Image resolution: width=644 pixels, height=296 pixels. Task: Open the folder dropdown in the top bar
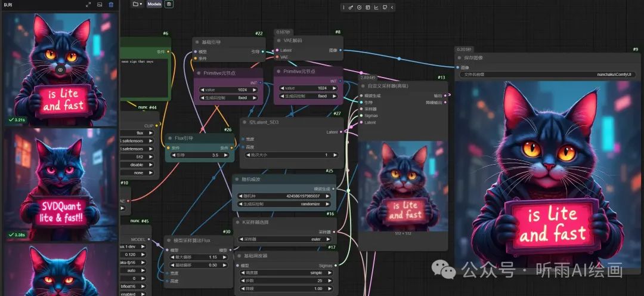138,4
